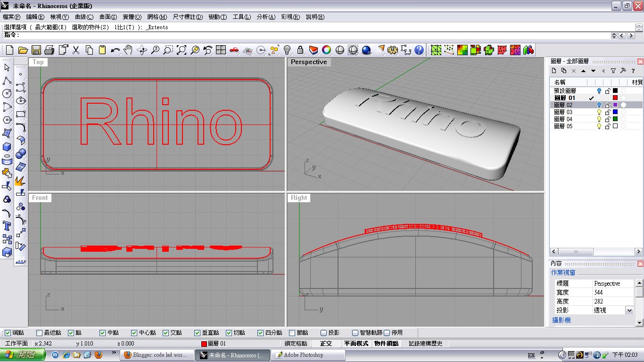Image resolution: width=644 pixels, height=362 pixels.
Task: Click the hammer tools icon in Layers panel
Action: click(x=623, y=71)
